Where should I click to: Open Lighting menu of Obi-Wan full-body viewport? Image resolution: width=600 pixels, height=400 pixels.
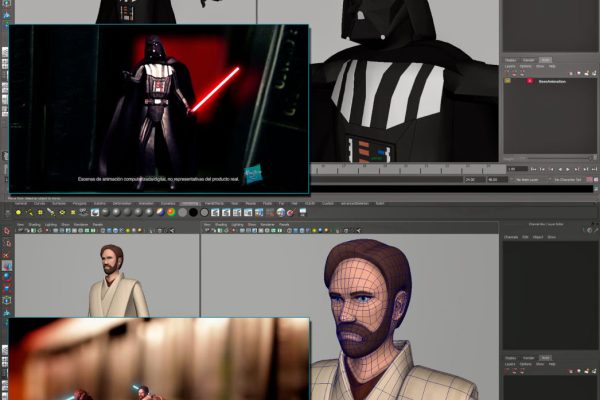click(51, 225)
